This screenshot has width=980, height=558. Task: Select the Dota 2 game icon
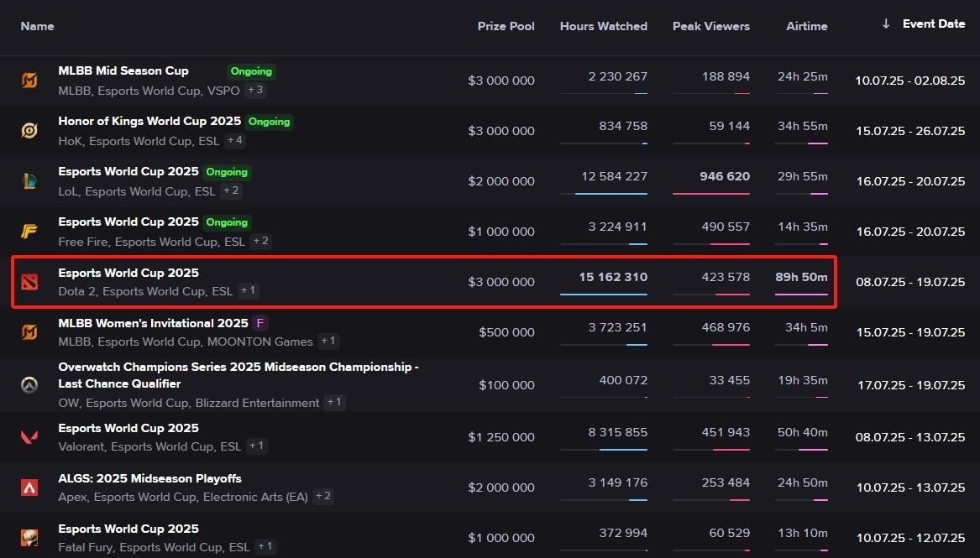[29, 282]
